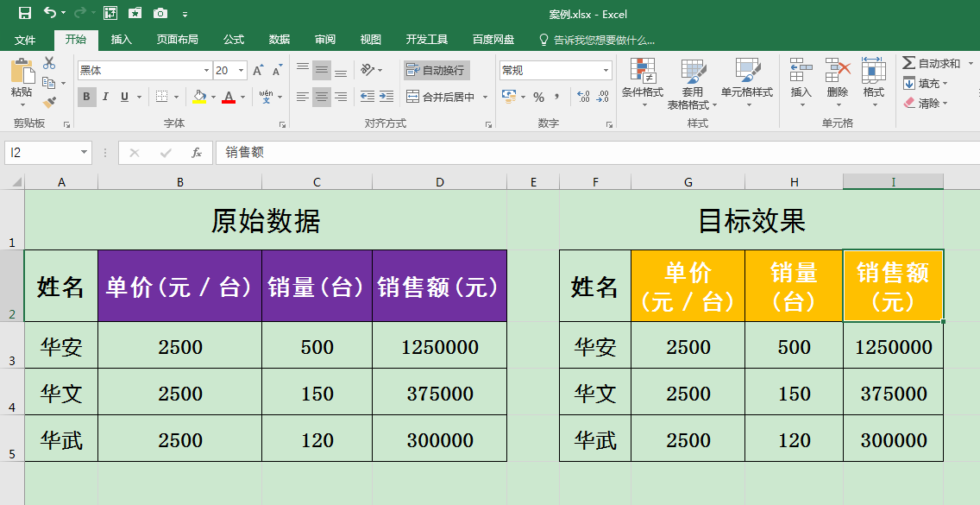The height and width of the screenshot is (505, 980).
Task: Open the Name Box dropdown arrow
Action: tap(84, 153)
